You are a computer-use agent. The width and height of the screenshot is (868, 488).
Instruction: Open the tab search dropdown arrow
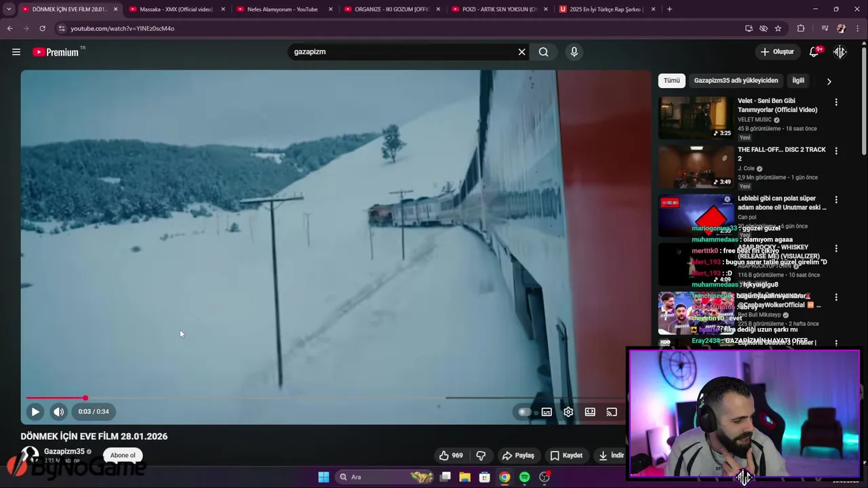9,9
